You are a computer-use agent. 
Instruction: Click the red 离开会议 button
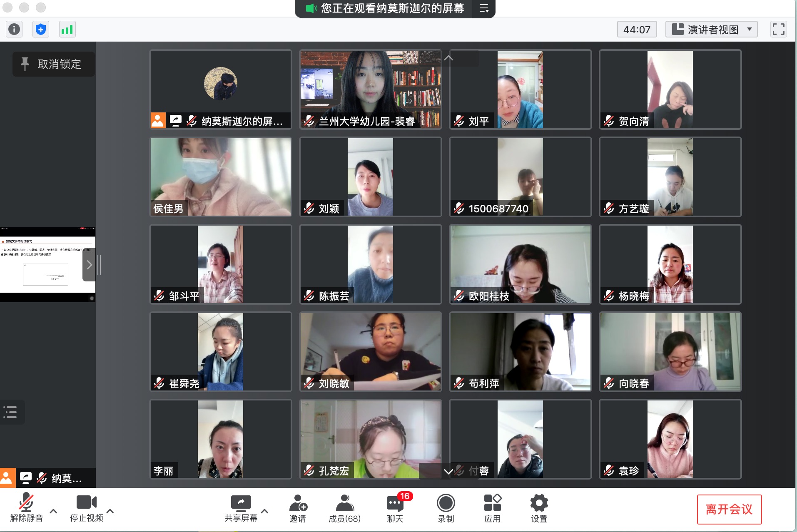tap(729, 509)
